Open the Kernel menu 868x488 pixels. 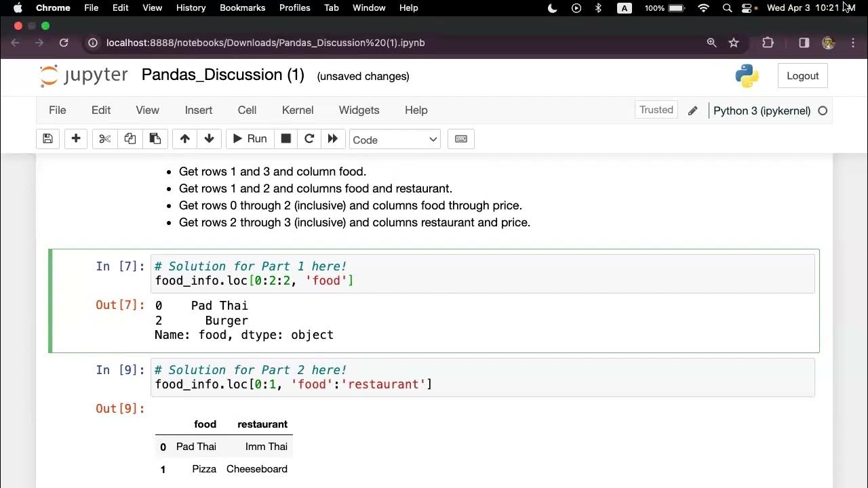pos(298,110)
